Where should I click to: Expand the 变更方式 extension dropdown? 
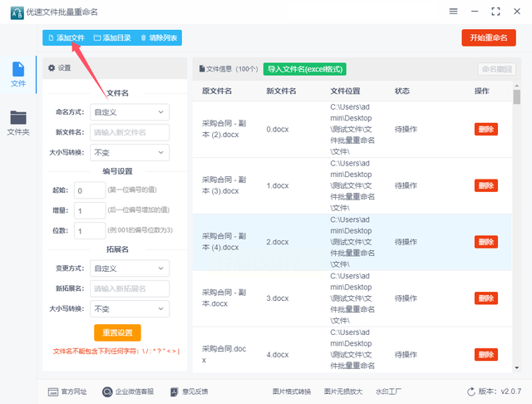pyautogui.click(x=130, y=269)
